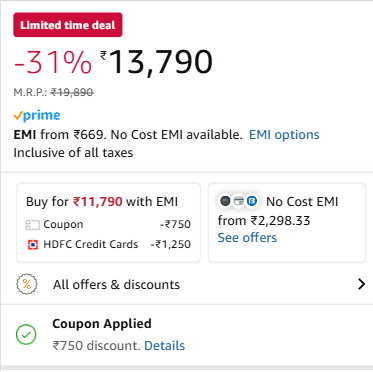
Task: Click the HDFC bank logo icon
Action: click(32, 245)
